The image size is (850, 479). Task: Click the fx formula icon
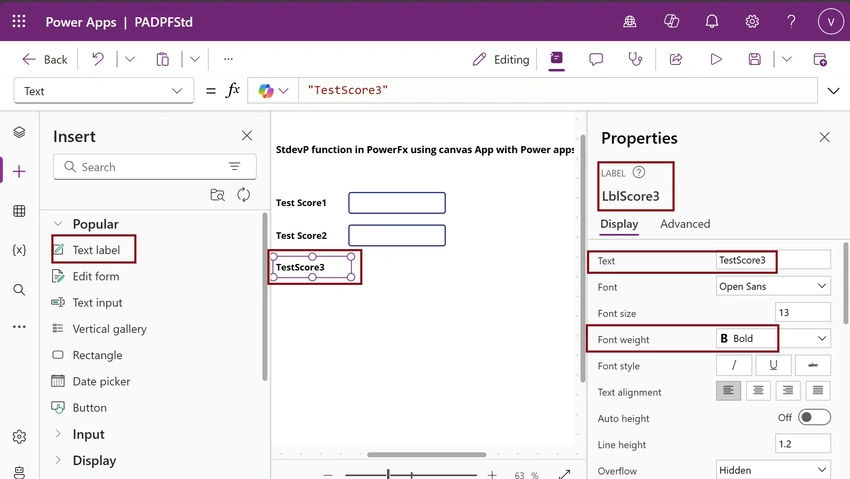tap(232, 90)
